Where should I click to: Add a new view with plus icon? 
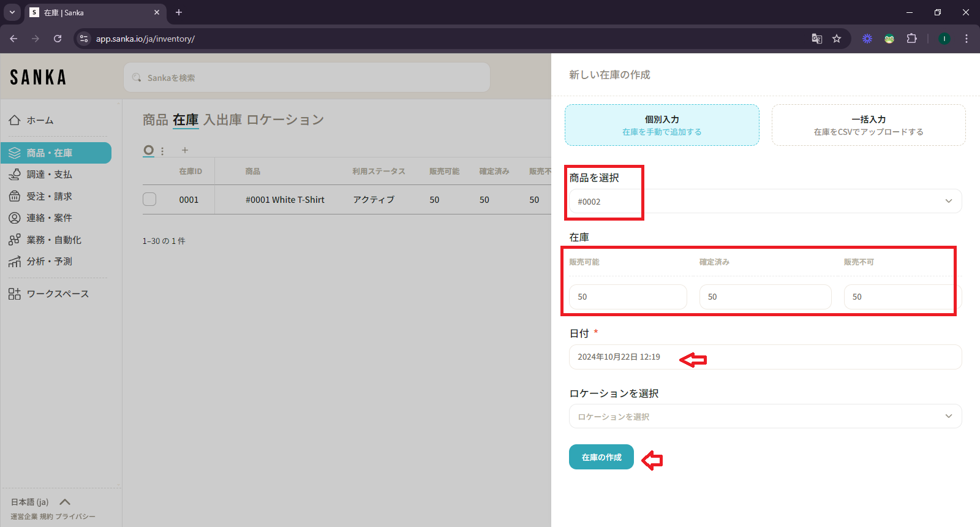(x=185, y=150)
